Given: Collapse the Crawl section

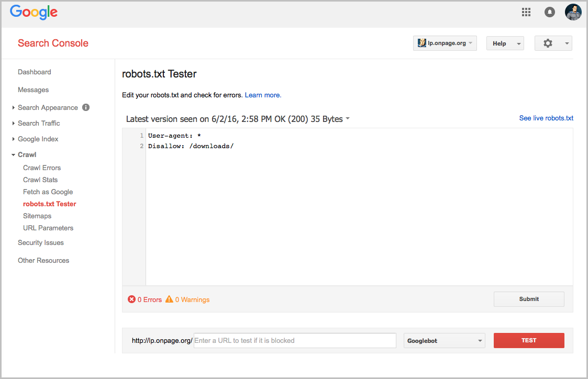Looking at the screenshot, I should point(27,154).
